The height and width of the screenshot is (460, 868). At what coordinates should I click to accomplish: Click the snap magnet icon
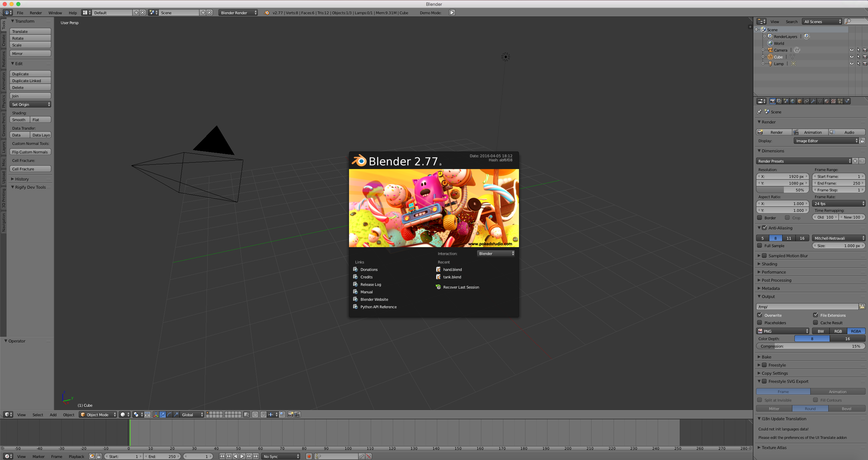[263, 415]
